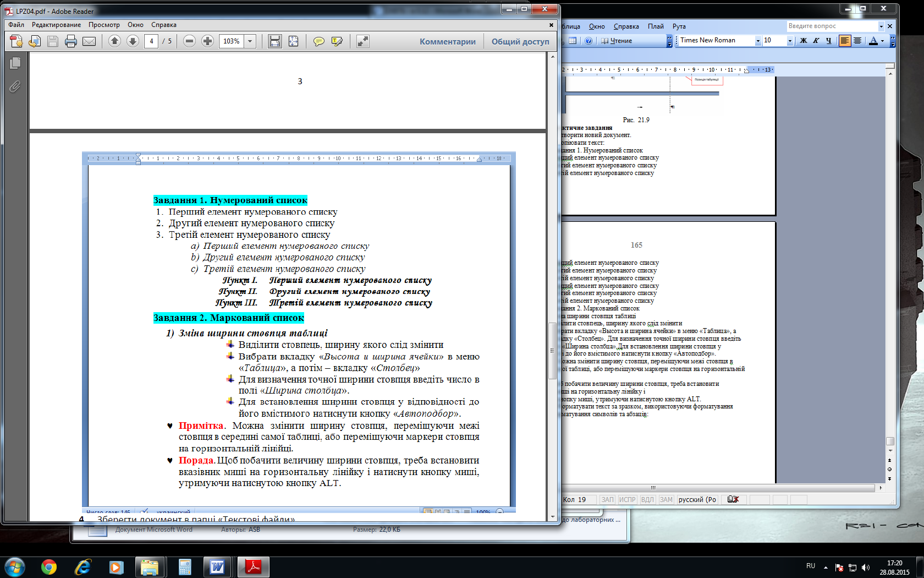Click the Create PDF icon in Adobe Reader
The width and height of the screenshot is (924, 578).
16,41
